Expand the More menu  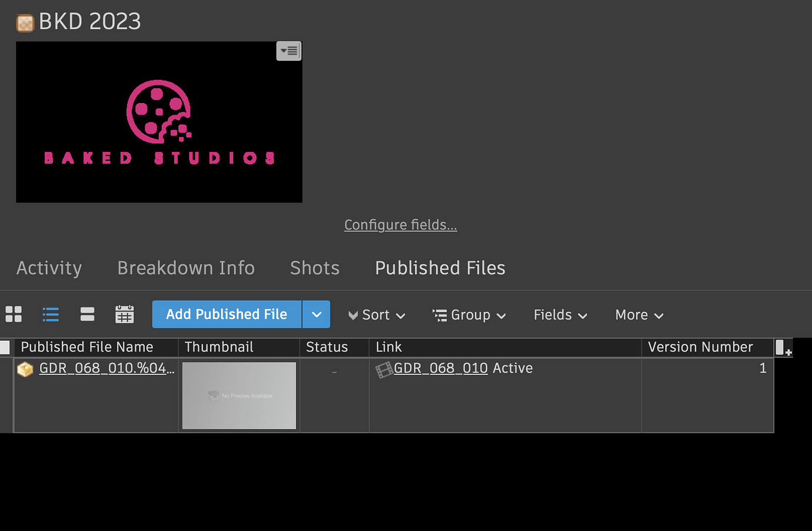638,314
